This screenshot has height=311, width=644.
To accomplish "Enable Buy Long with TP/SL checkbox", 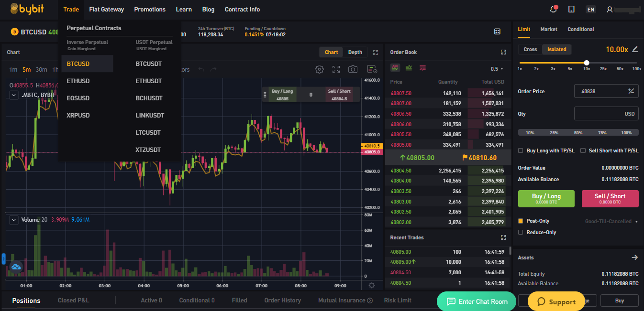I will coord(521,150).
